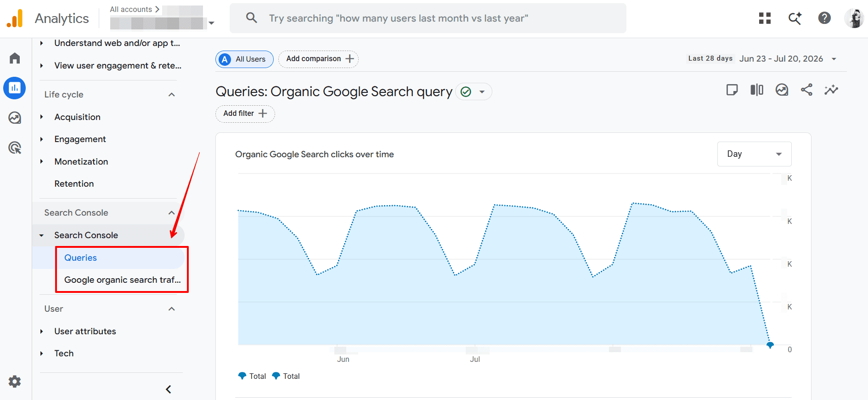Expand the Tech topic arrow

41,354
